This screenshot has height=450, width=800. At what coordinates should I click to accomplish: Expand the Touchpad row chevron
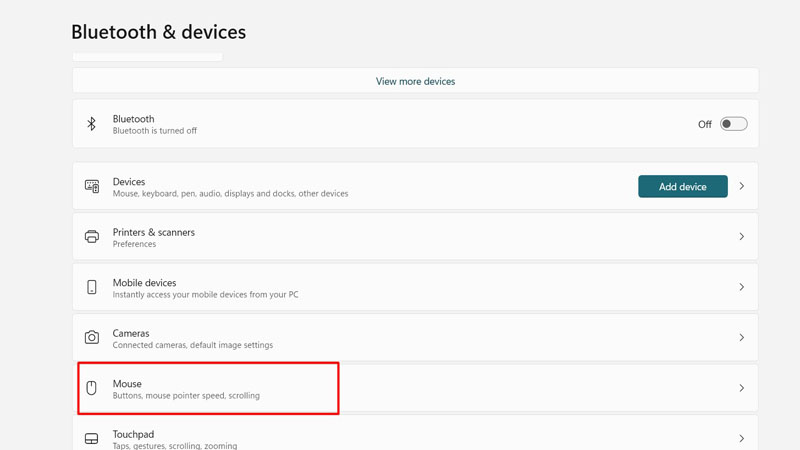(742, 439)
